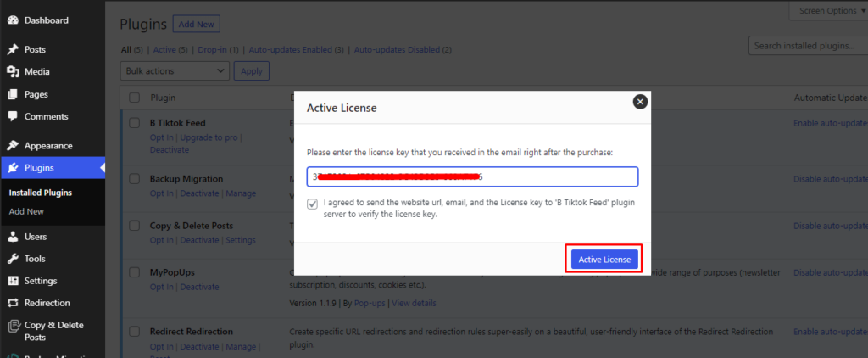Click the Tools wrench icon
The width and height of the screenshot is (868, 358).
[x=14, y=259]
